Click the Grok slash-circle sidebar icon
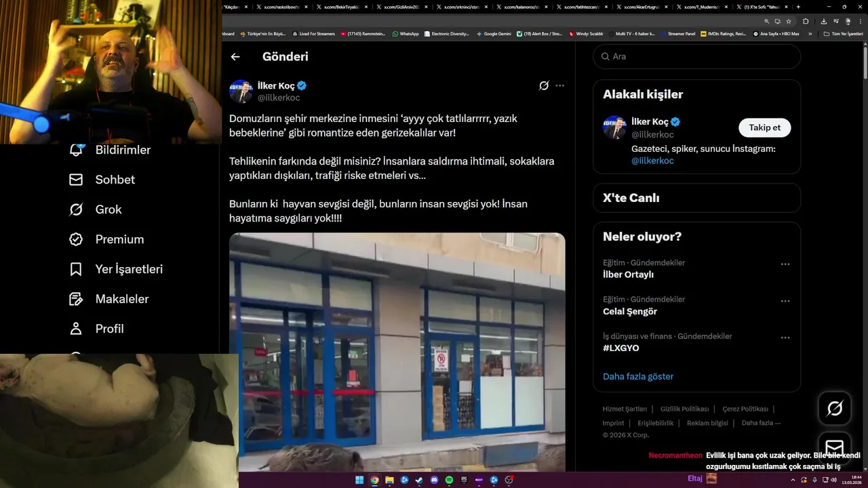Image resolution: width=868 pixels, height=488 pixels. 76,209
